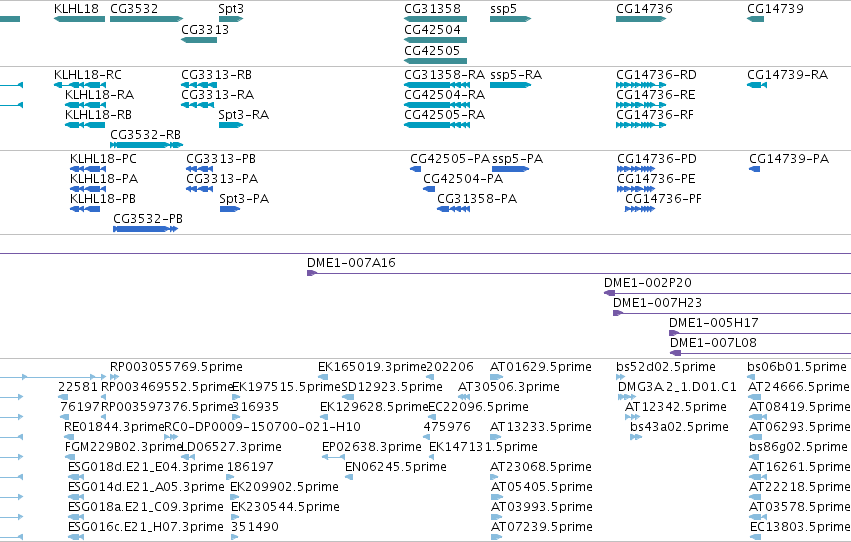Image resolution: width=851 pixels, height=542 pixels.
Task: Click the CG3532-RB transcript glyph
Action: click(147, 145)
